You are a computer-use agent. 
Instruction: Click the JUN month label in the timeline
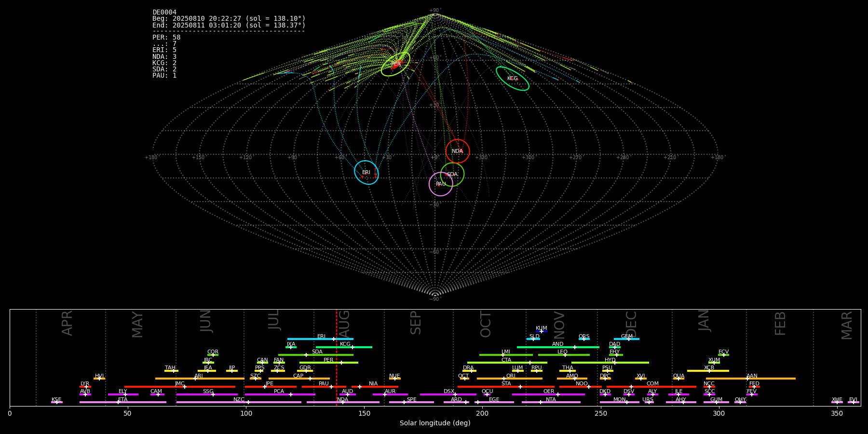point(206,321)
